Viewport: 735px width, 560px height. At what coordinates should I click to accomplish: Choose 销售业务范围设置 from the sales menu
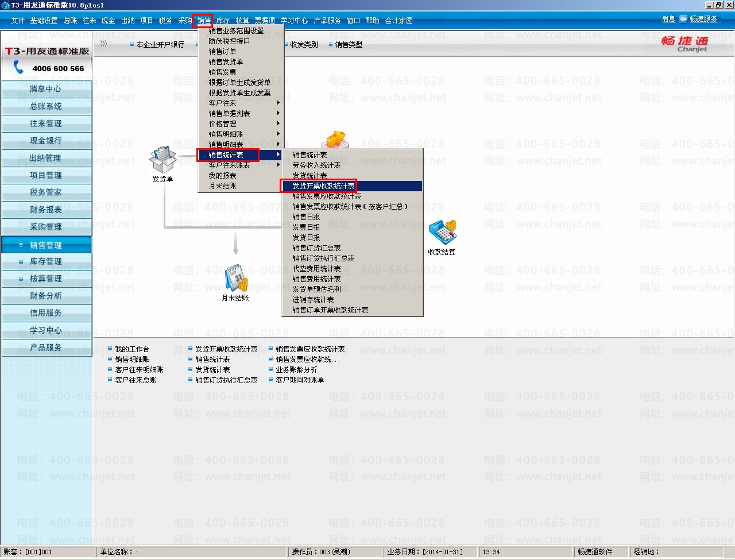[x=236, y=31]
